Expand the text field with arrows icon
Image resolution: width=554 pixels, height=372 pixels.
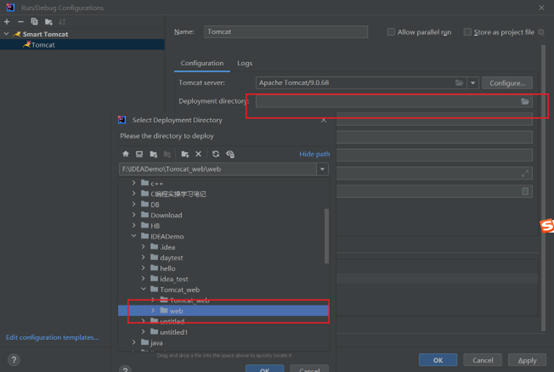[525, 173]
